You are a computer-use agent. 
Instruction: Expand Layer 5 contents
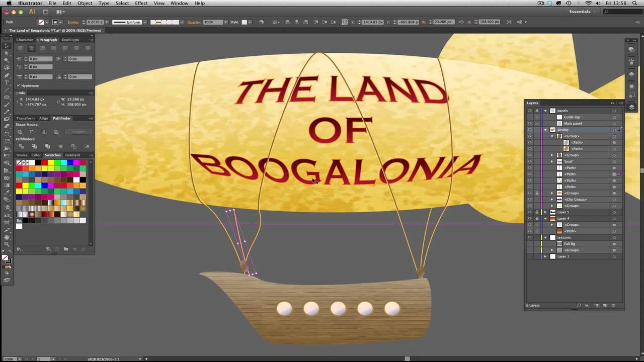pyautogui.click(x=545, y=212)
